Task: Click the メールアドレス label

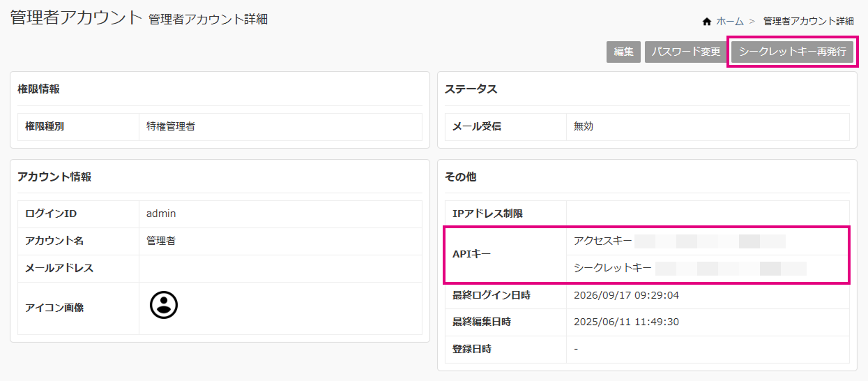Action: pyautogui.click(x=59, y=268)
